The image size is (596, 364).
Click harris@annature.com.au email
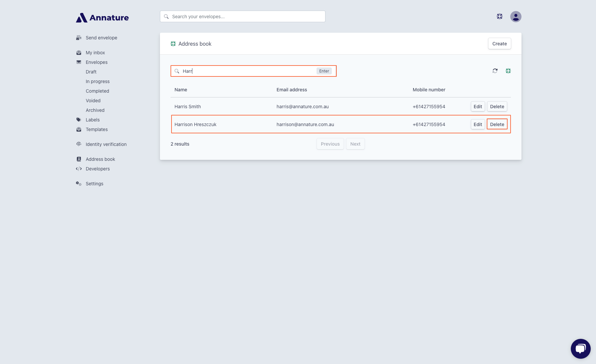tap(303, 107)
